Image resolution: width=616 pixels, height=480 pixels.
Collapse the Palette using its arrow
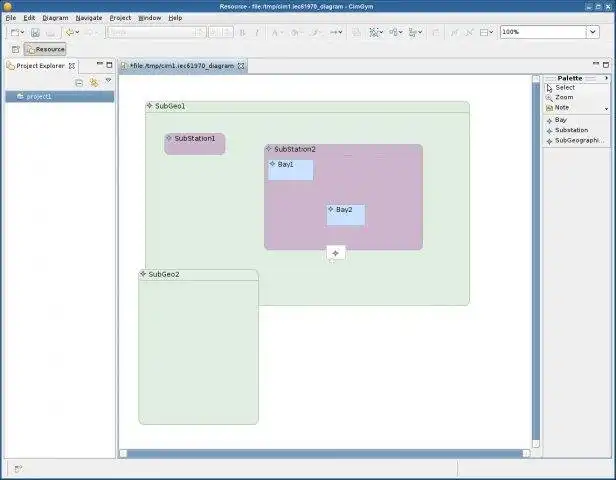[x=606, y=78]
